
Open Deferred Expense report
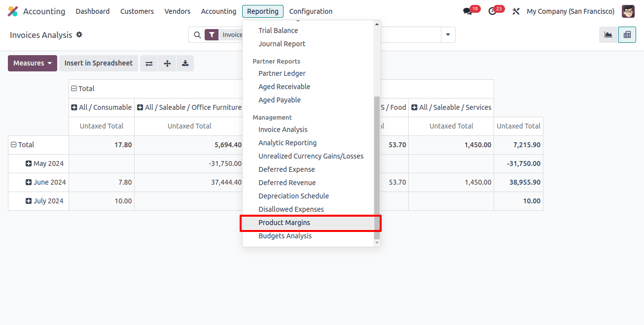tap(308, 169)
